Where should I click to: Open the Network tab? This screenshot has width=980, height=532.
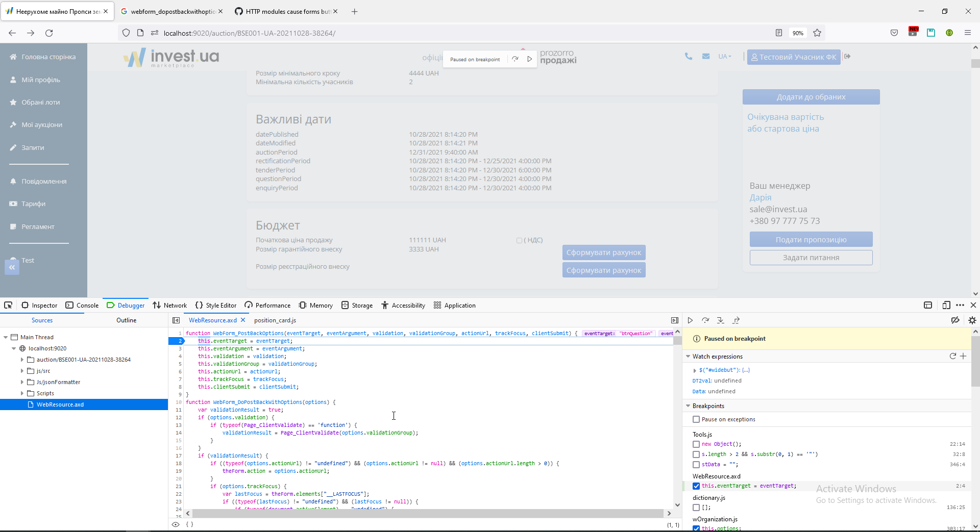click(x=170, y=305)
